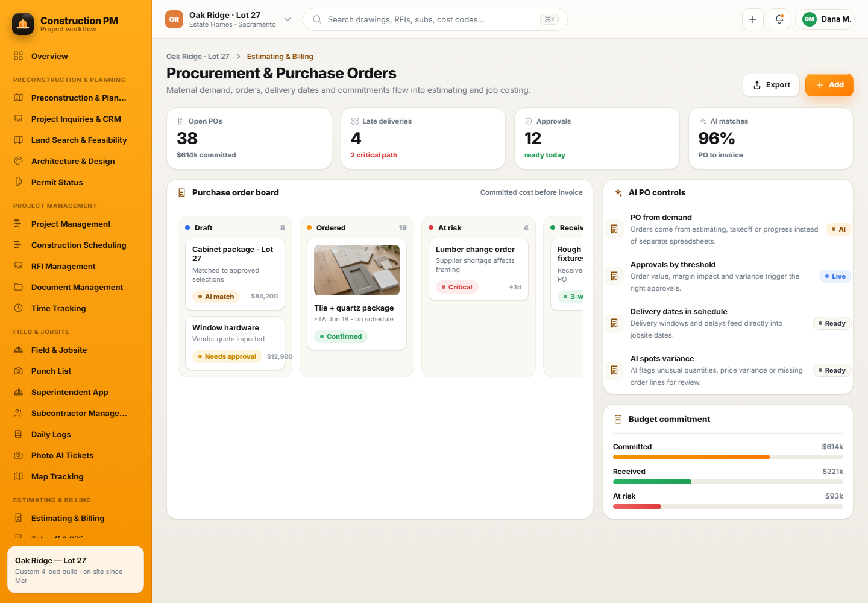Toggle the Live badge for approvals threshold
The width and height of the screenshot is (868, 603).
835,276
